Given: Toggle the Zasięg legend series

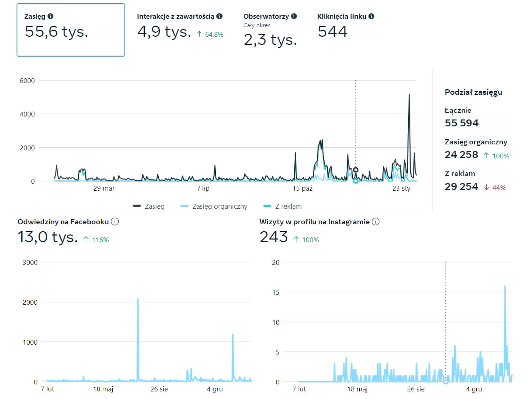Looking at the screenshot, I should coord(149,206).
